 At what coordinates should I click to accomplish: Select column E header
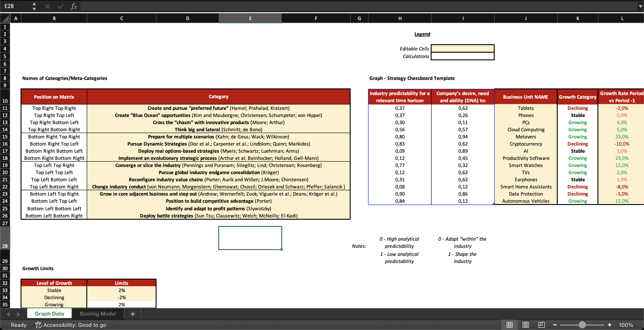250,18
